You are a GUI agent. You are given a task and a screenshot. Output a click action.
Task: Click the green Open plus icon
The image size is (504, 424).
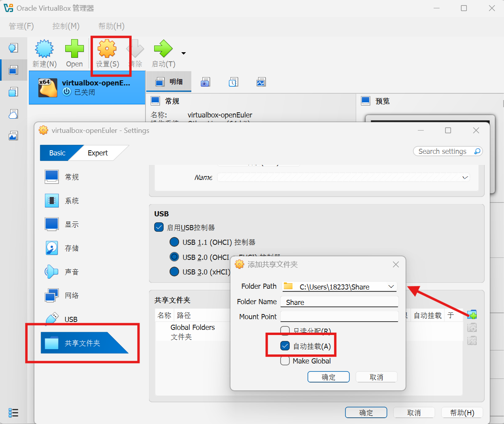coord(74,49)
